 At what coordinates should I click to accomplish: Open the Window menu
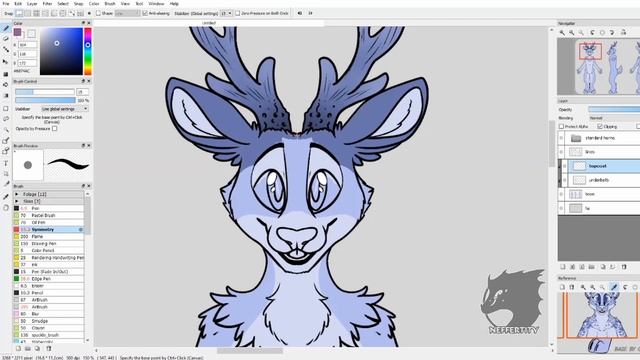tap(156, 4)
